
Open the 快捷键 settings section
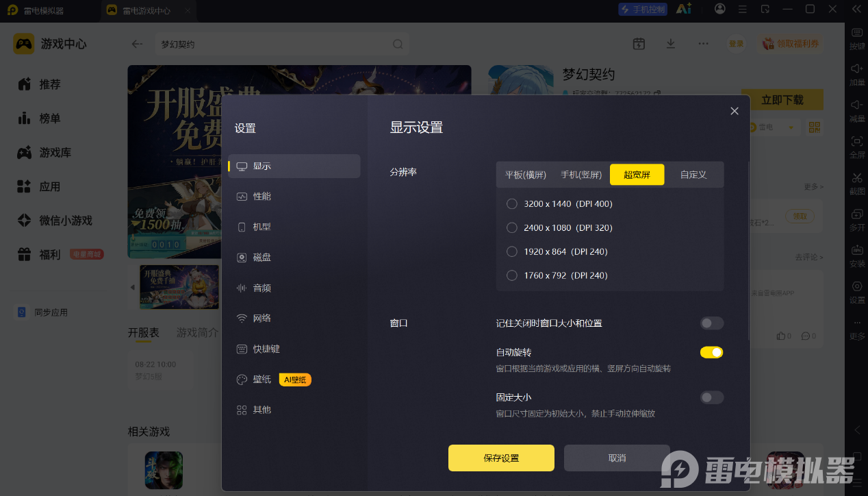[294, 349]
